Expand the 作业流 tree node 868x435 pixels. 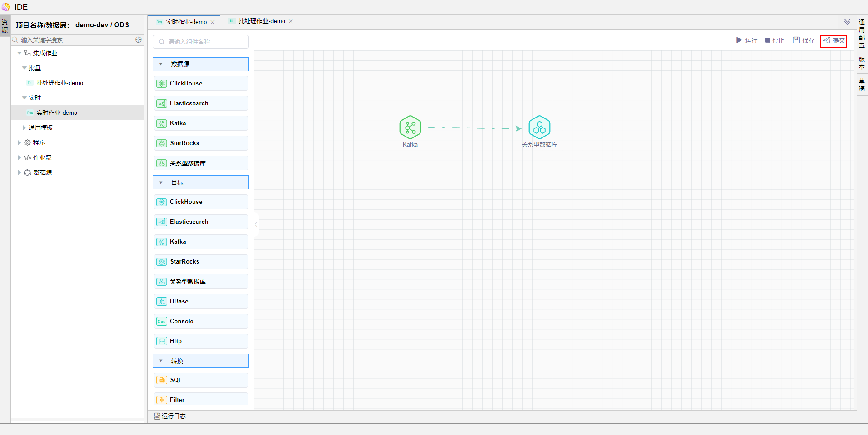point(19,158)
